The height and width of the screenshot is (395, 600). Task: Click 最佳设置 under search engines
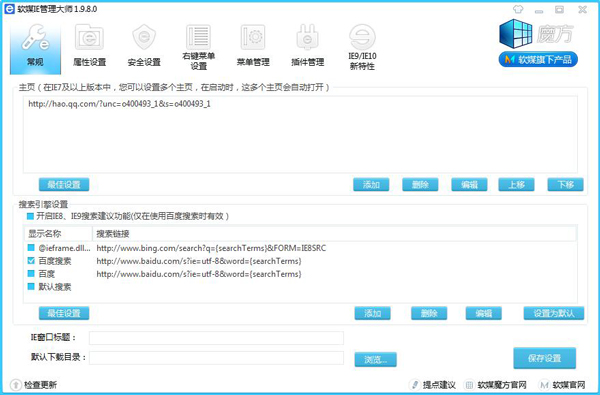[x=64, y=313]
